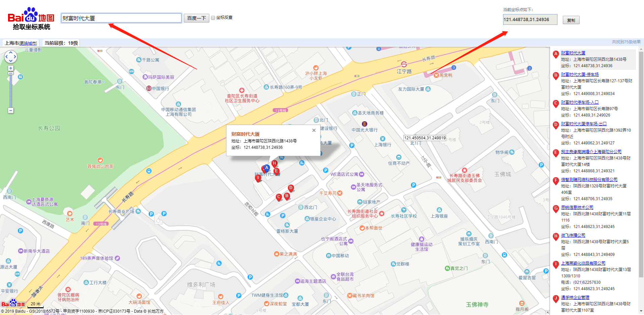Click the 蓉城欲少肉面 restaurant icon
Viewport: 644px width, 315px height.
coord(100,160)
